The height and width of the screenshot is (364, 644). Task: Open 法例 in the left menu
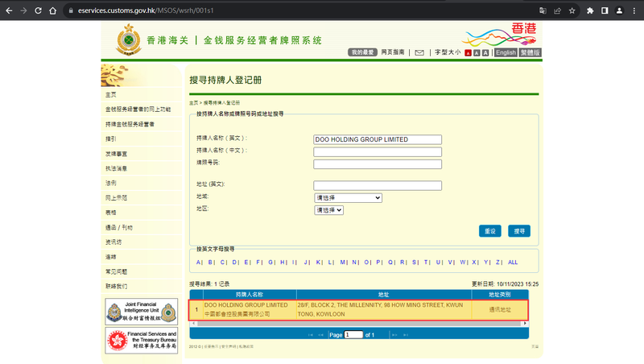point(111,184)
